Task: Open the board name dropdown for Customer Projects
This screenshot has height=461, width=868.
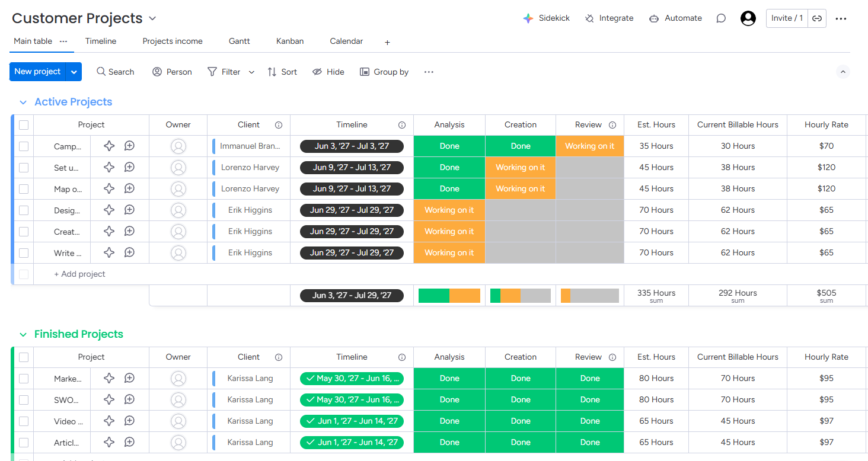Action: click(x=152, y=18)
